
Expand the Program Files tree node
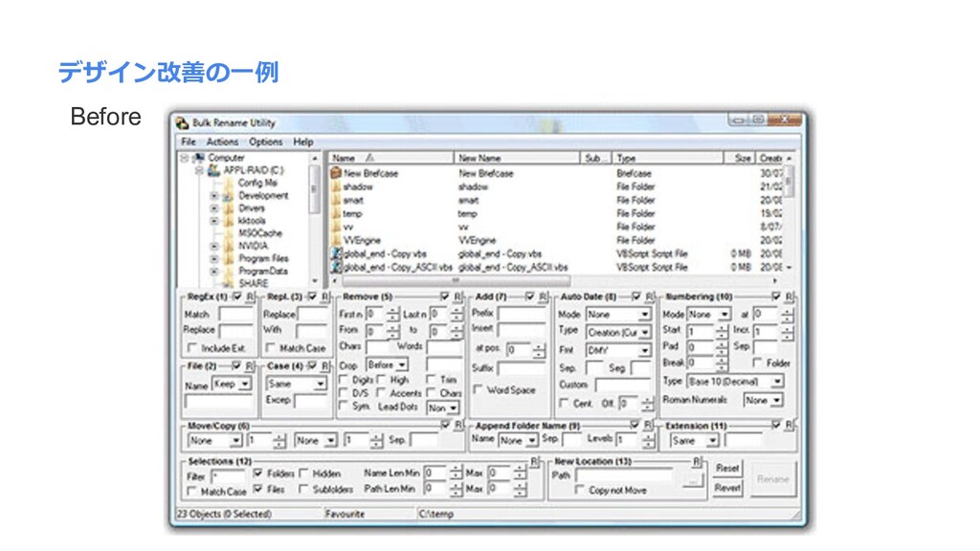tap(214, 258)
